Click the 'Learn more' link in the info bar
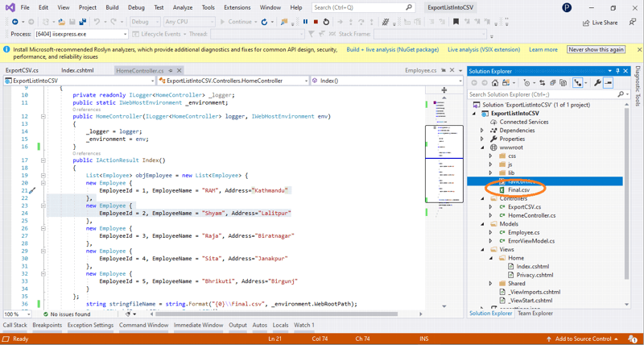Screen dimensions: 644x345 543,49
